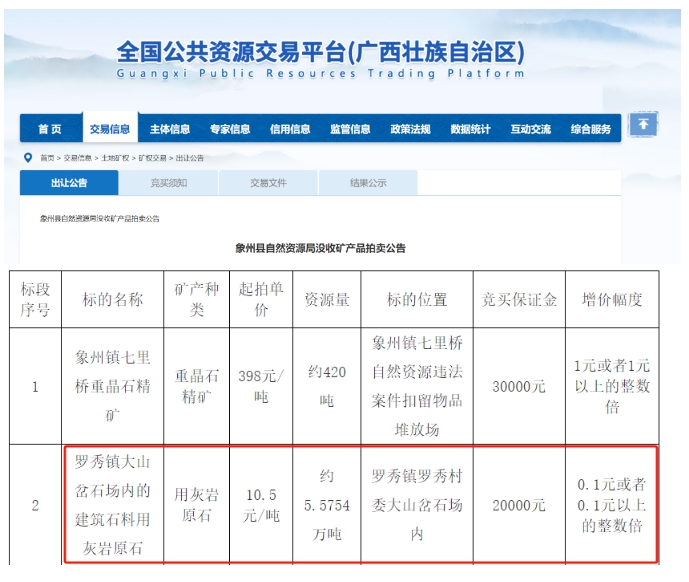689x582 pixels.
Task: Navigate to 政策法规 section
Action: click(410, 129)
